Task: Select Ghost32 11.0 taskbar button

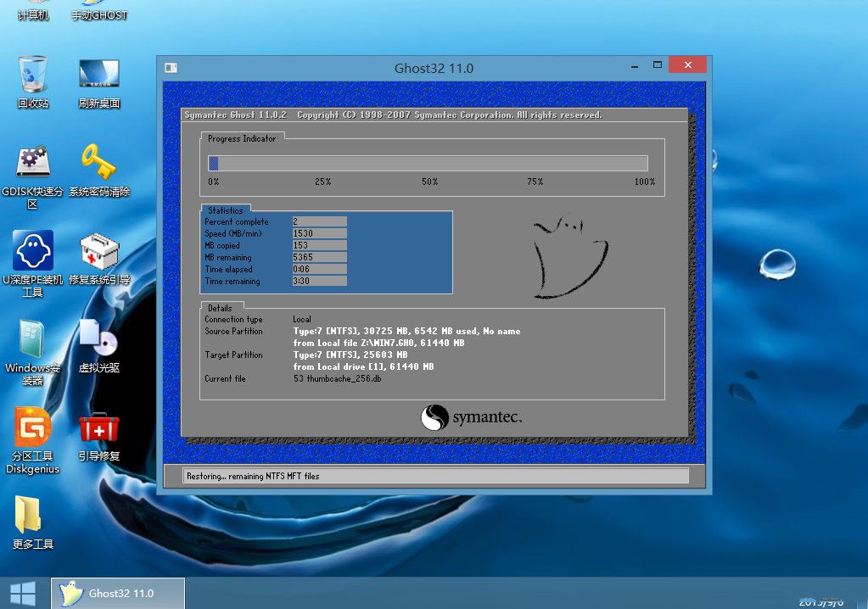Action: [x=118, y=593]
